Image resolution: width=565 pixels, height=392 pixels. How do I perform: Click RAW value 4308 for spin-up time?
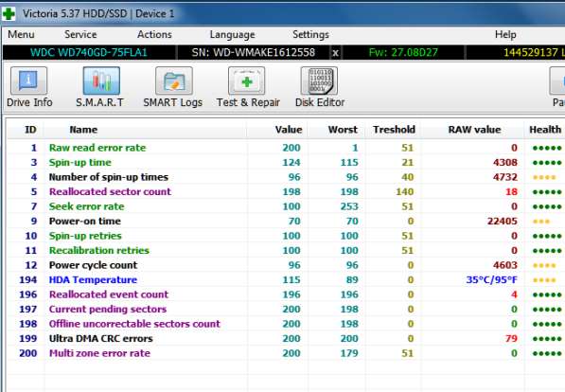pyautogui.click(x=505, y=163)
